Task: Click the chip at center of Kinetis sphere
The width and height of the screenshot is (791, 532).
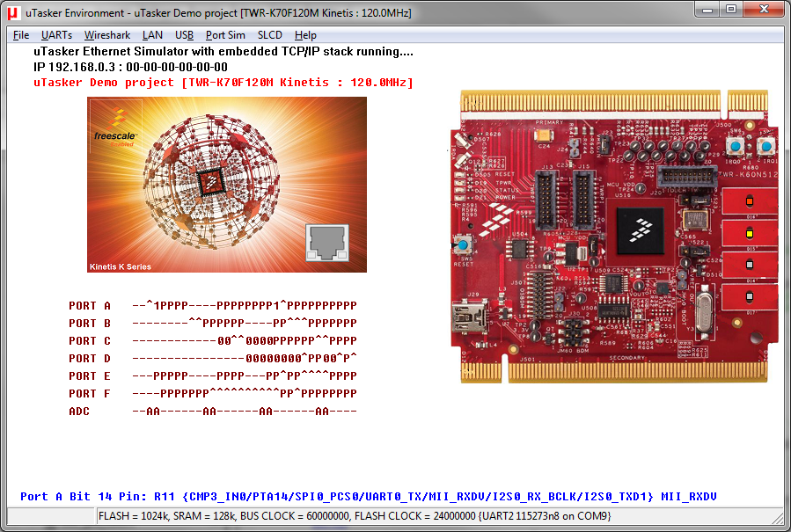Action: (x=211, y=183)
